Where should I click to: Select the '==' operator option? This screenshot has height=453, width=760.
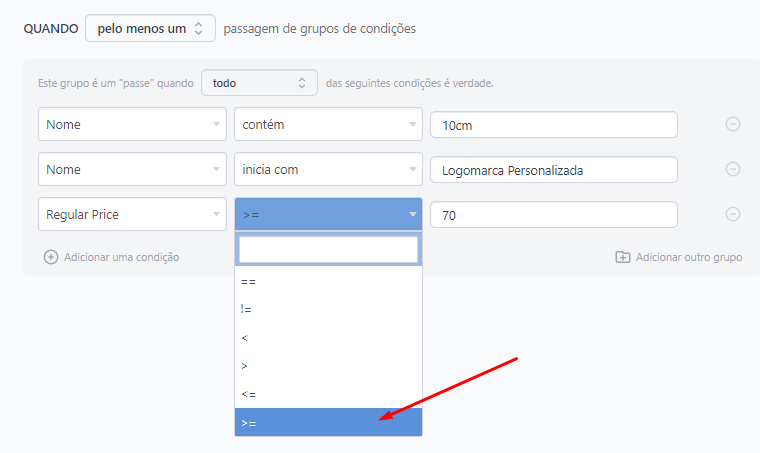(328, 281)
